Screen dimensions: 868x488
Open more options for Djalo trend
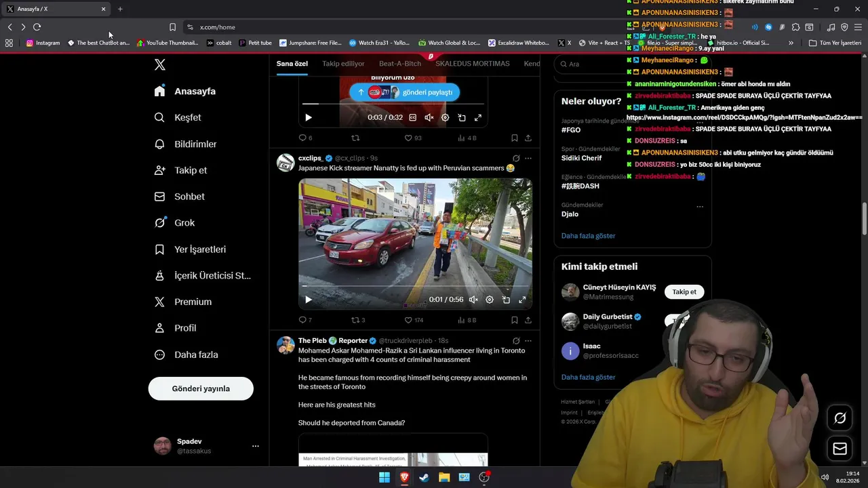(x=700, y=206)
